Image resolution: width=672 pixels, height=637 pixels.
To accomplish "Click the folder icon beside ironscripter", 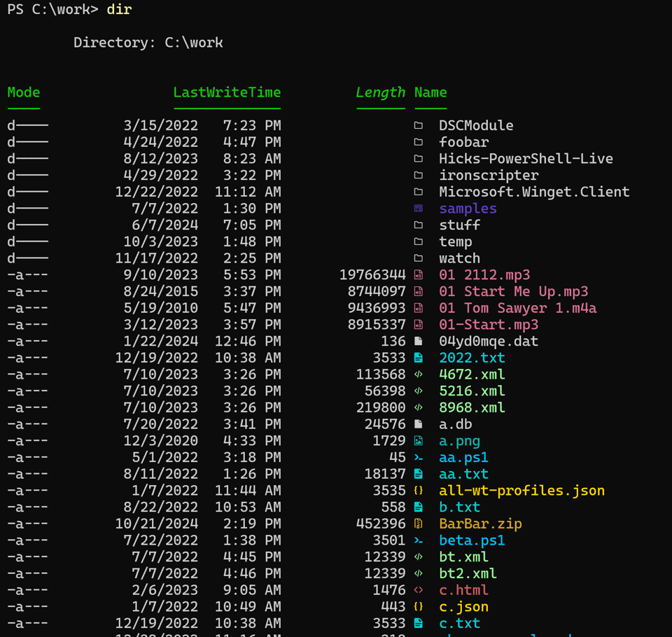I will pos(419,175).
